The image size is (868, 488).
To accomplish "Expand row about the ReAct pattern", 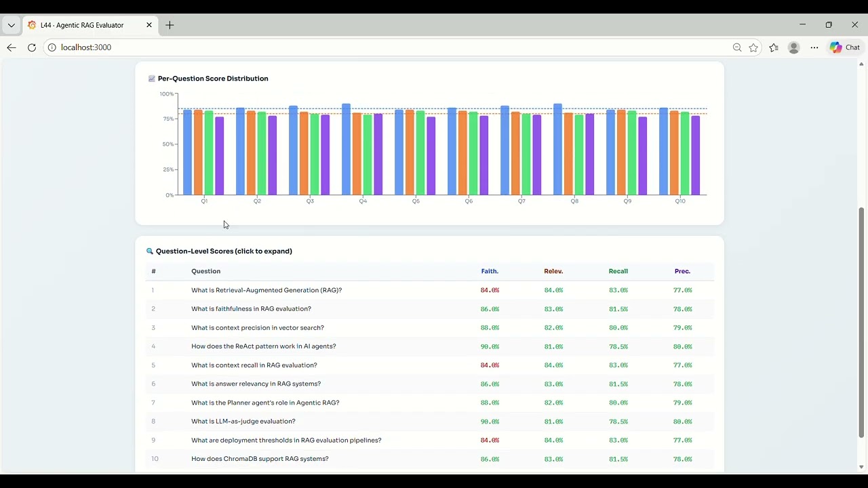I will [x=430, y=346].
